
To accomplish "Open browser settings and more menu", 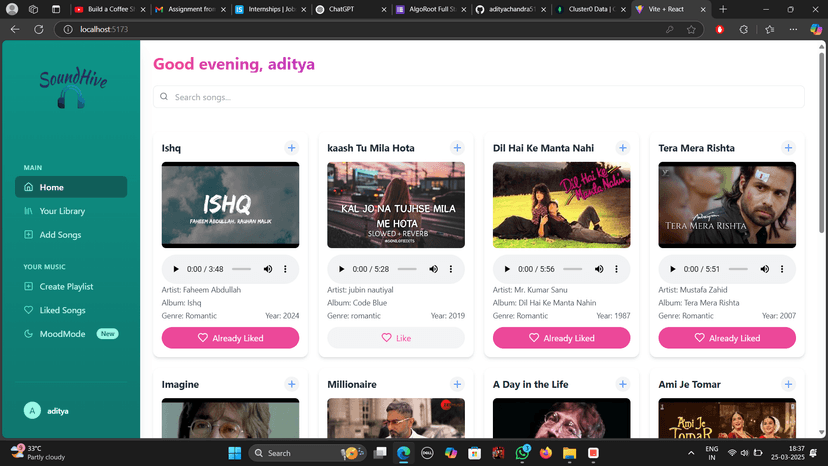I will point(793,30).
